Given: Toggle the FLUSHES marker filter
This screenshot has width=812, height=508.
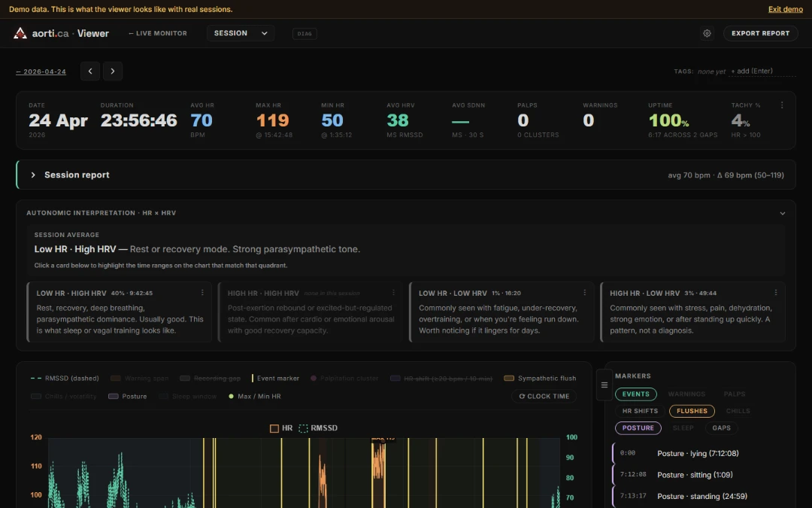Looking at the screenshot, I should click(x=692, y=411).
